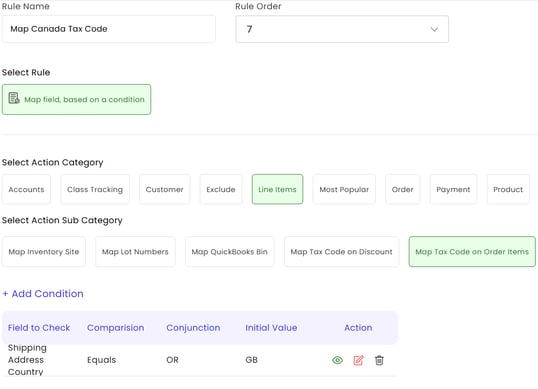
Task: Select Map Tax Code on Discount
Action: tap(341, 252)
